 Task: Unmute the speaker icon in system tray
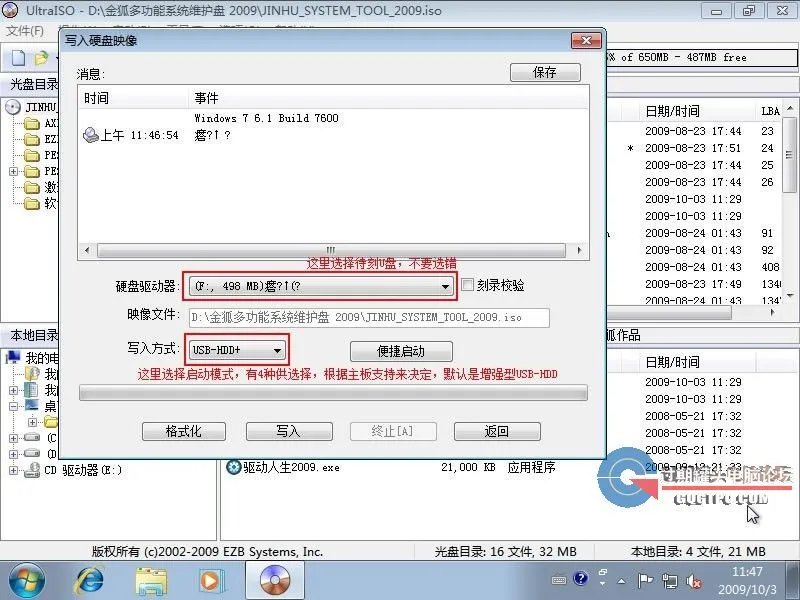pos(694,580)
